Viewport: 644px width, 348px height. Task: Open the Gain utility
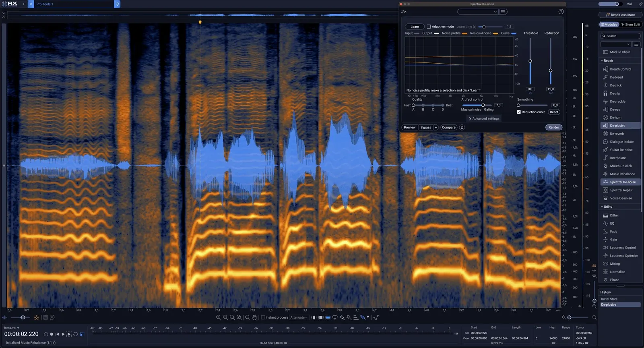[x=620, y=240]
